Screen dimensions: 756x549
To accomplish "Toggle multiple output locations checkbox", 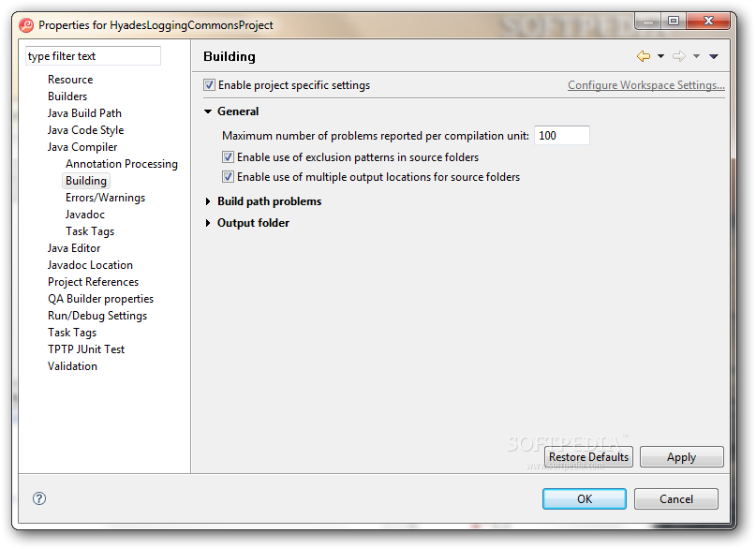I will click(228, 177).
